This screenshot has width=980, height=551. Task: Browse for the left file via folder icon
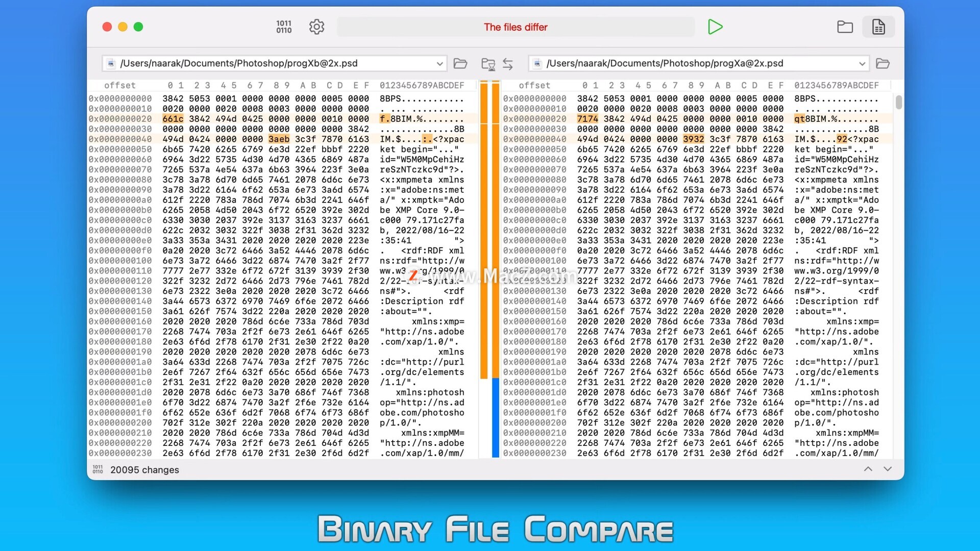(x=460, y=64)
